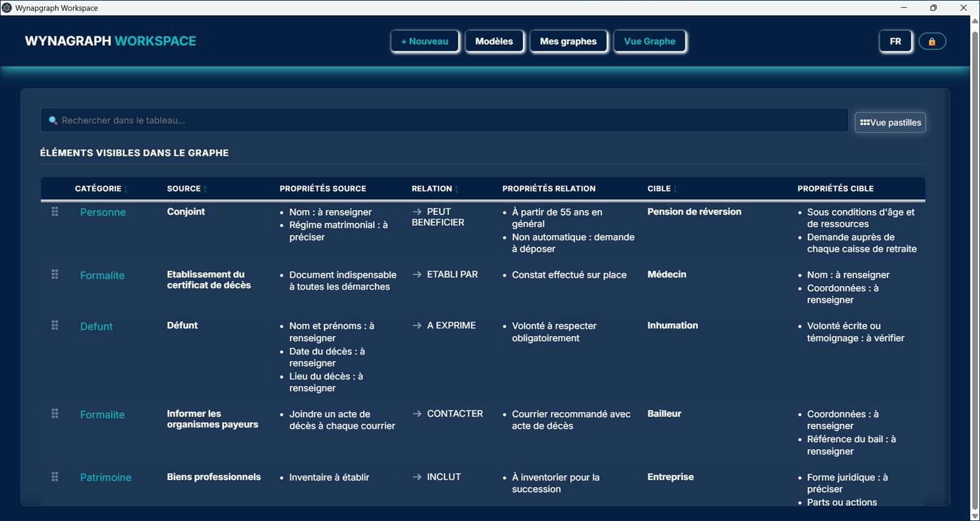Switch to Vue Graphe
Screen dimensions: 980x521
(650, 42)
